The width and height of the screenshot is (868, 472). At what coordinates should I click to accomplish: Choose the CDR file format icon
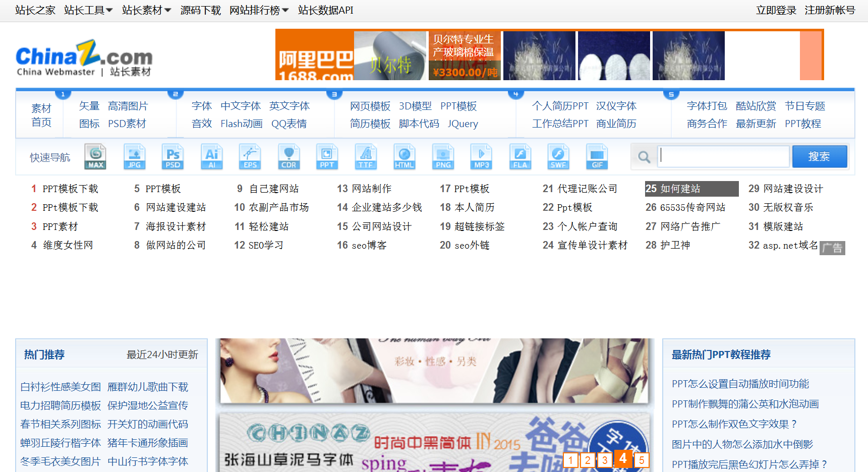288,157
